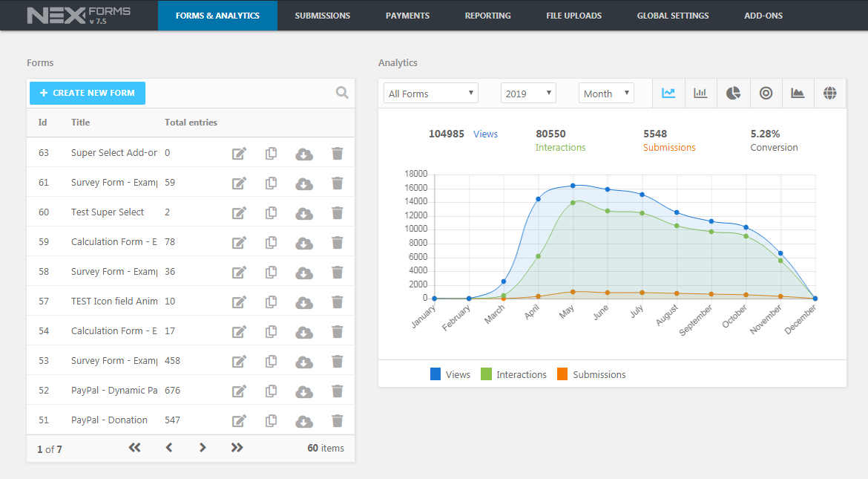The image size is (868, 479).
Task: Open the globe geographic analytics view
Action: click(830, 93)
